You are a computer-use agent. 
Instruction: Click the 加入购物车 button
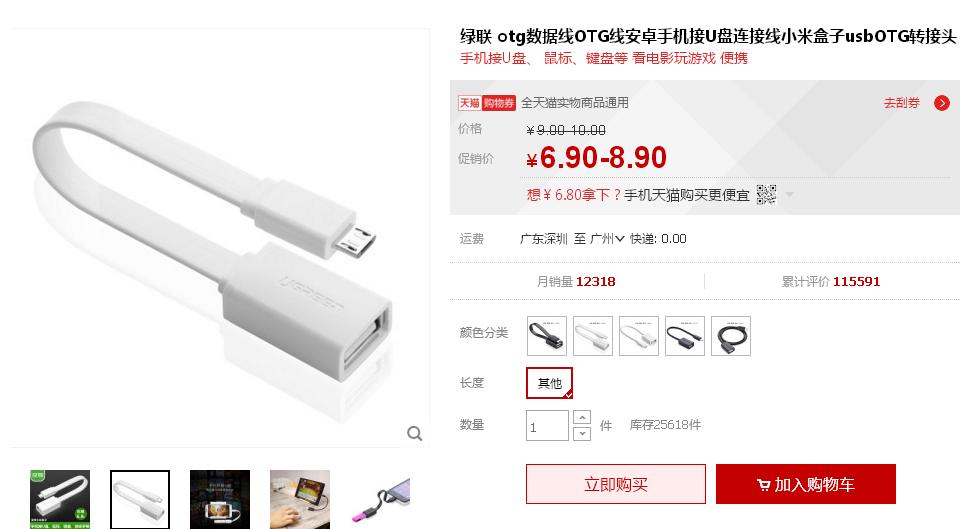pyautogui.click(x=806, y=484)
